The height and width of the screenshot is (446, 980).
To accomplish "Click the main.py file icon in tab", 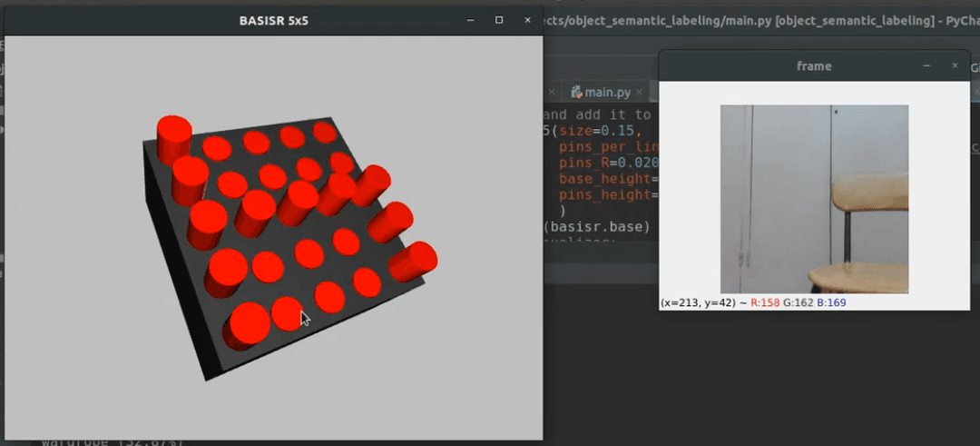I will pos(575,92).
